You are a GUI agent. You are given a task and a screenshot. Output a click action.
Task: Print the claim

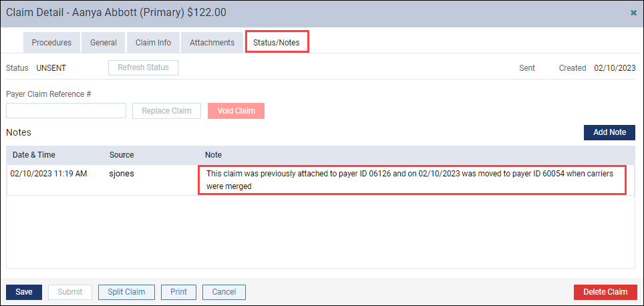178,292
